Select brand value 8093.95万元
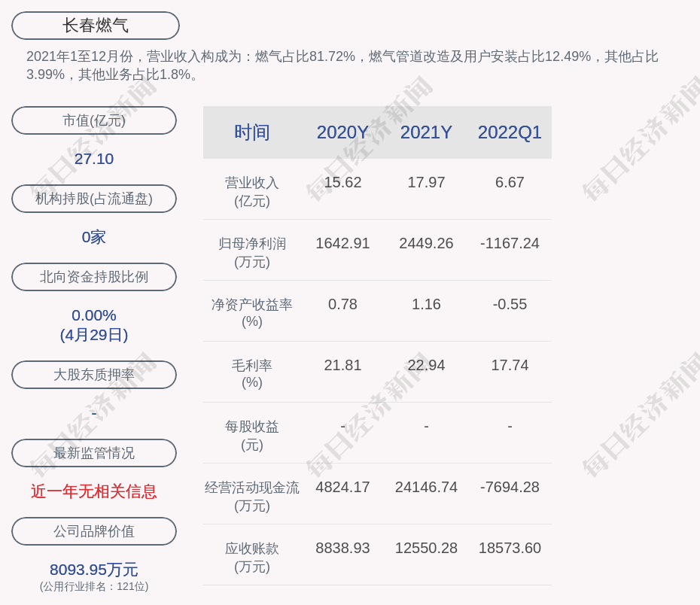The height and width of the screenshot is (605, 700). [x=94, y=570]
